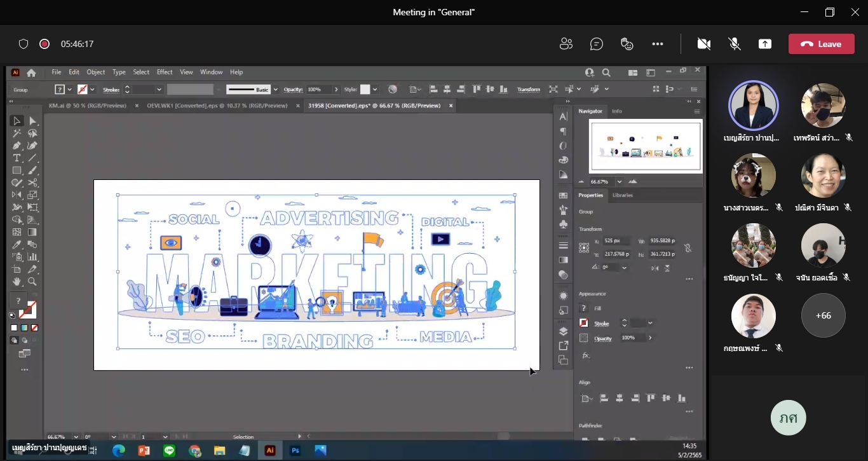Set paint mode to Gradient in toolbar
The image size is (868, 461).
pos(24,328)
